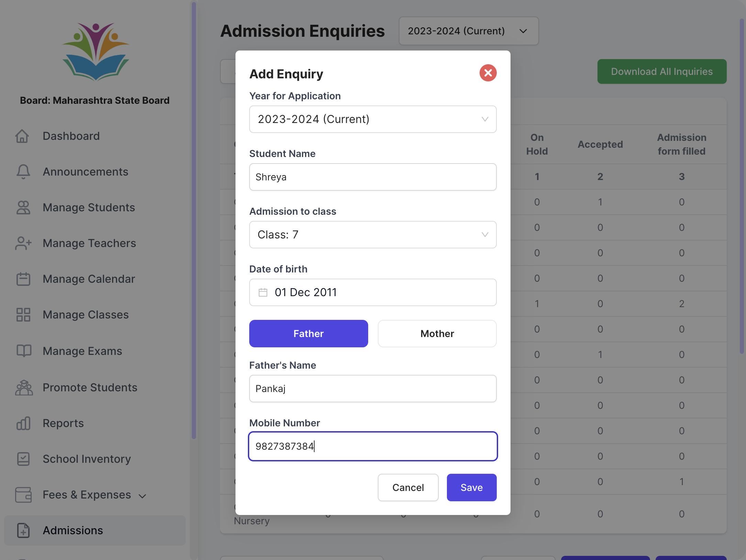The width and height of the screenshot is (746, 560).
Task: Click the Student Name input field
Action: [373, 177]
